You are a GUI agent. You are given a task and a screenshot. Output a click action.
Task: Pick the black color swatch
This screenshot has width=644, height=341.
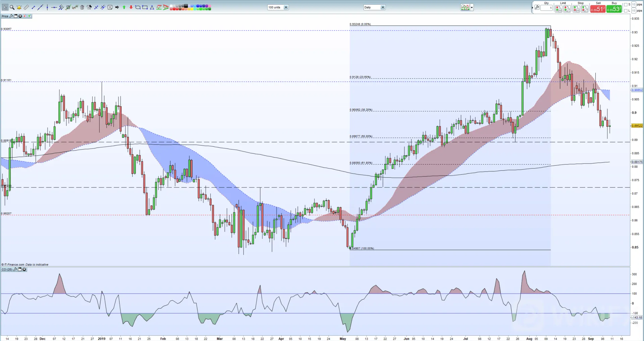tap(186, 6)
